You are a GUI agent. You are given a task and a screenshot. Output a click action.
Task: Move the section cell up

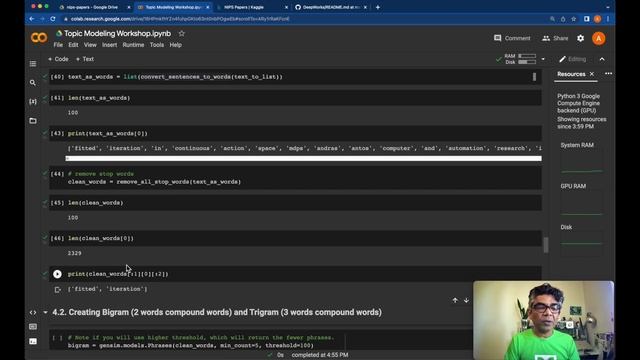(x=455, y=300)
